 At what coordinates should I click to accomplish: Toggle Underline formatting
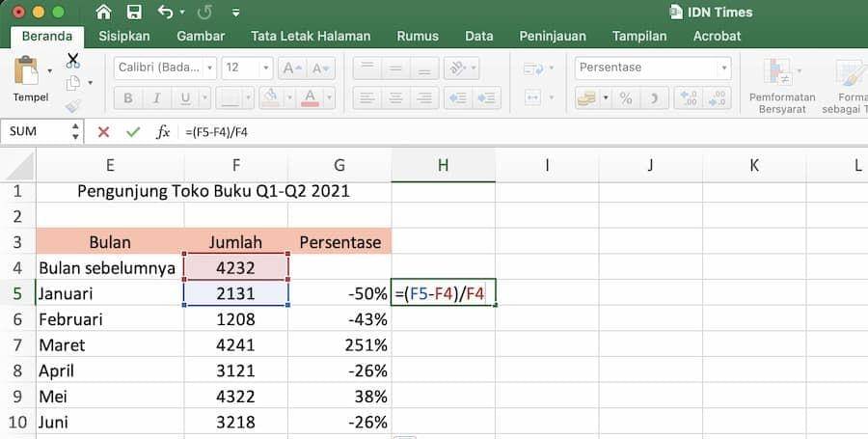[180, 98]
